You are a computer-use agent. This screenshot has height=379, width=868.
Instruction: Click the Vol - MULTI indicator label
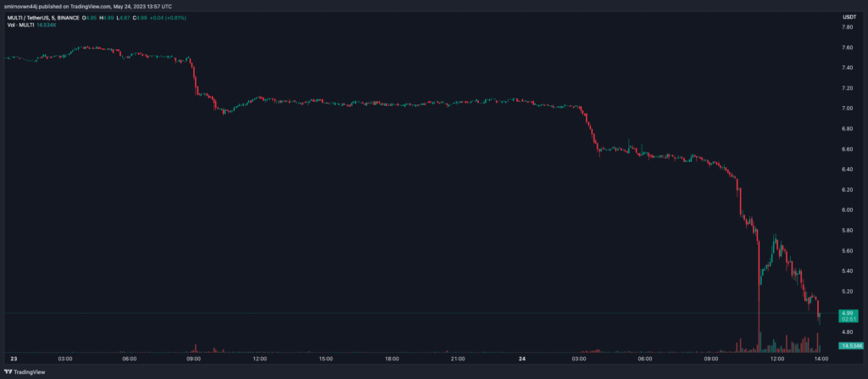20,25
